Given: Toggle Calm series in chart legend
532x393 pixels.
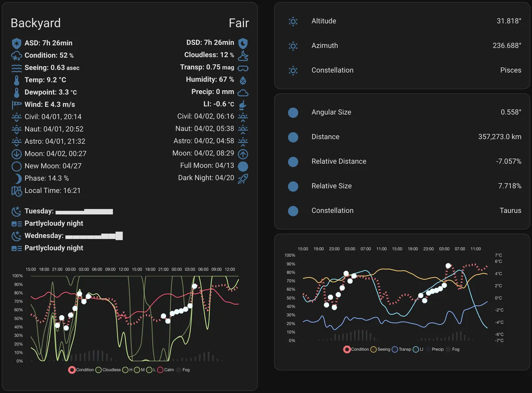Looking at the screenshot, I should point(166,370).
